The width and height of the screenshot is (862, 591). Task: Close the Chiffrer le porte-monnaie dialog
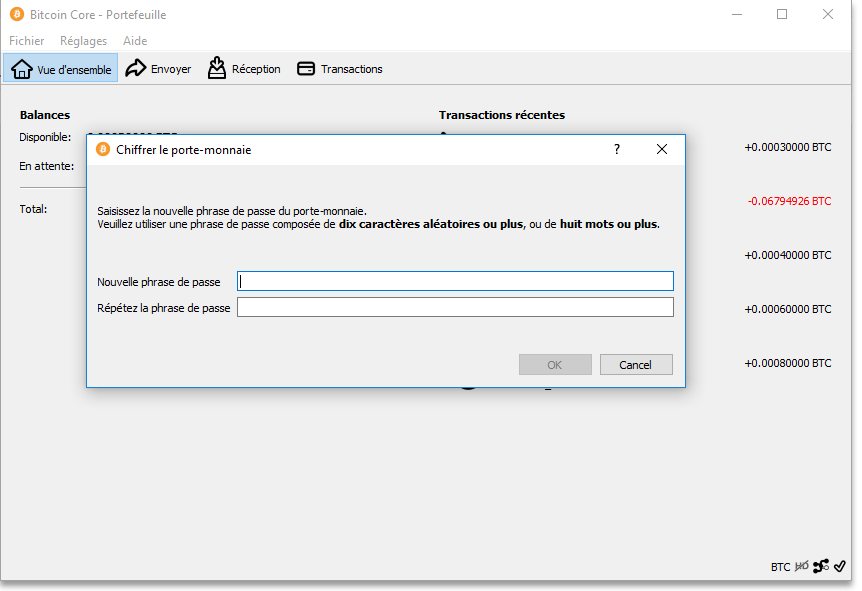point(662,150)
